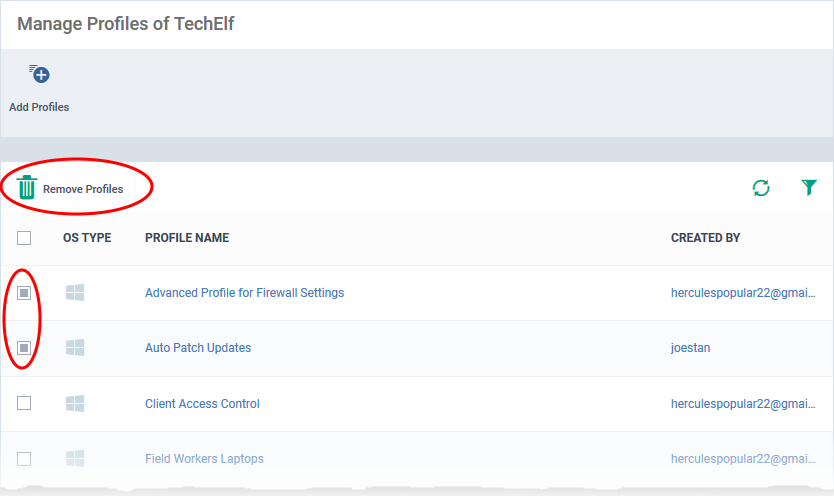Check the Client Access Control checkbox

pos(24,403)
